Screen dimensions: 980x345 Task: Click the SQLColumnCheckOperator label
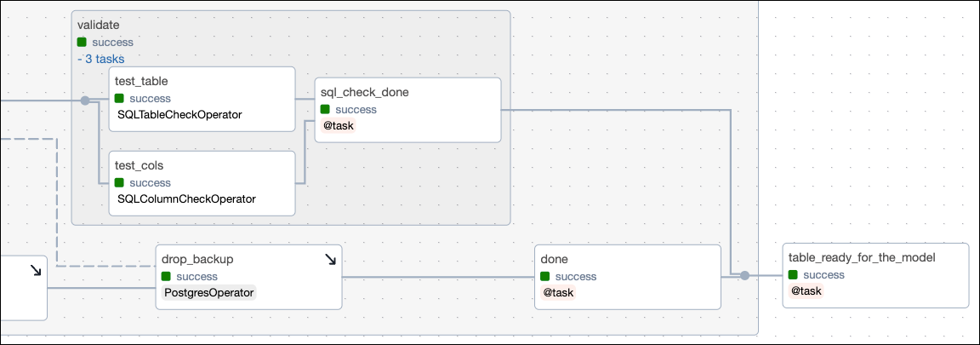coord(186,199)
